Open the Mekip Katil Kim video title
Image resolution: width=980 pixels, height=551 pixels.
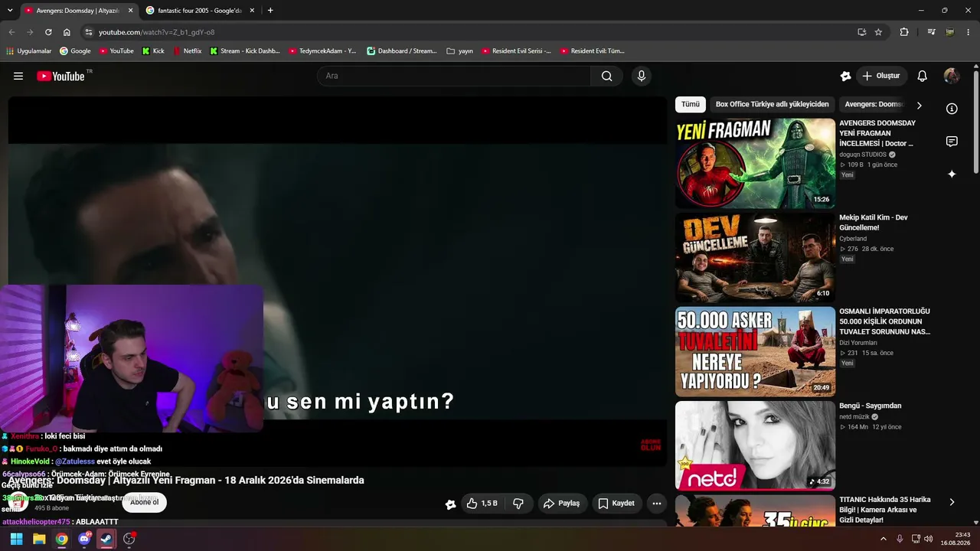[874, 223]
